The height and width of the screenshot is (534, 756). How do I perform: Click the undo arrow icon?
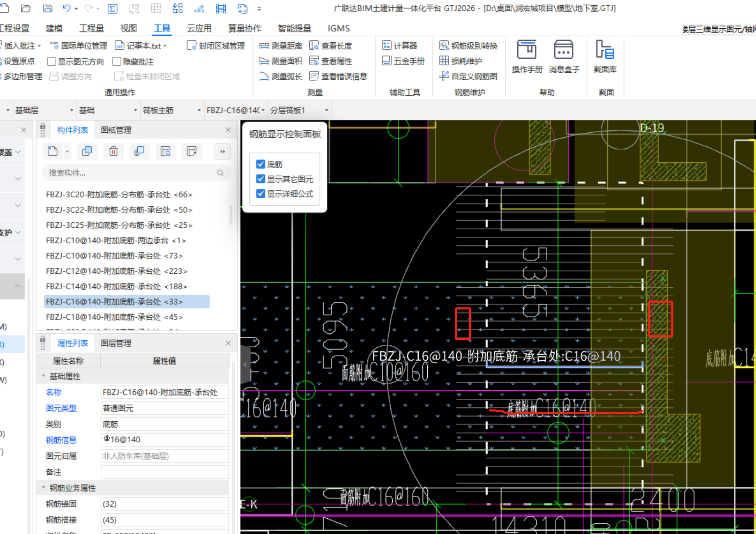(67, 8)
